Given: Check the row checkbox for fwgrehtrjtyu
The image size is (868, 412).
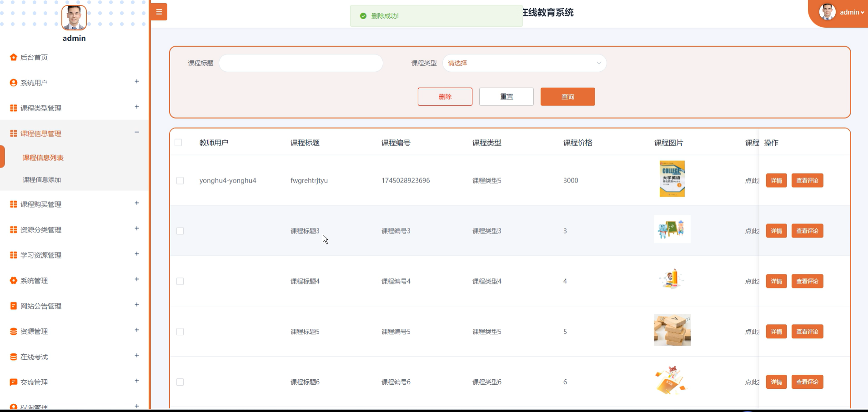Looking at the screenshot, I should point(180,180).
